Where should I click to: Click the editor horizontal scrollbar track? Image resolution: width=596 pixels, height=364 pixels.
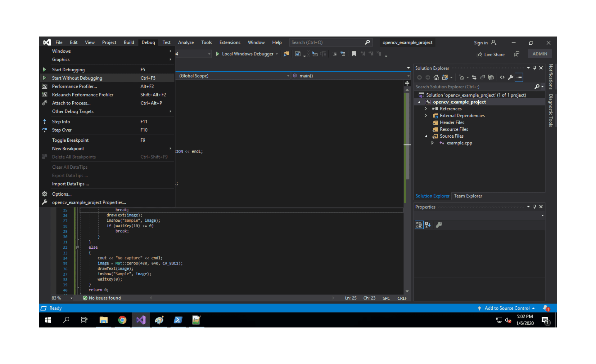pyautogui.click(x=242, y=298)
